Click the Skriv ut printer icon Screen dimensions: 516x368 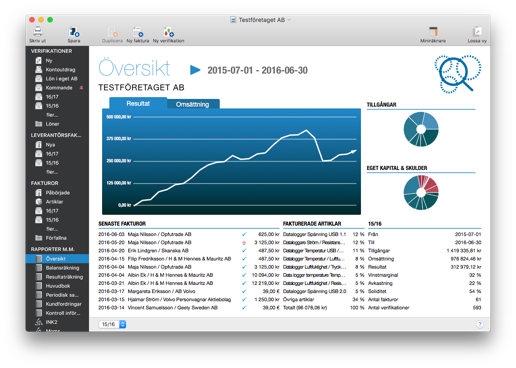(38, 32)
